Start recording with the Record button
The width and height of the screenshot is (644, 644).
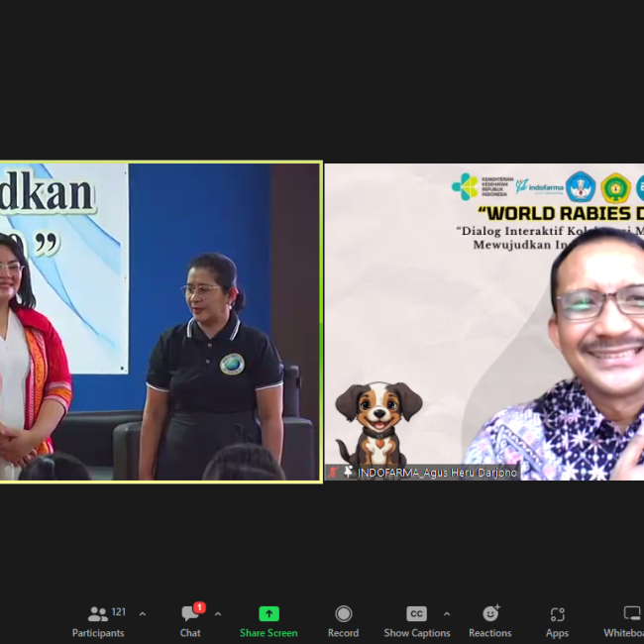coord(343,621)
